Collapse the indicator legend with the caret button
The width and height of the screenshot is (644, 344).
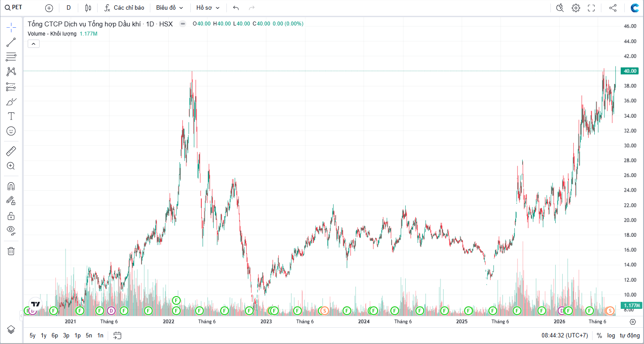pyautogui.click(x=33, y=43)
